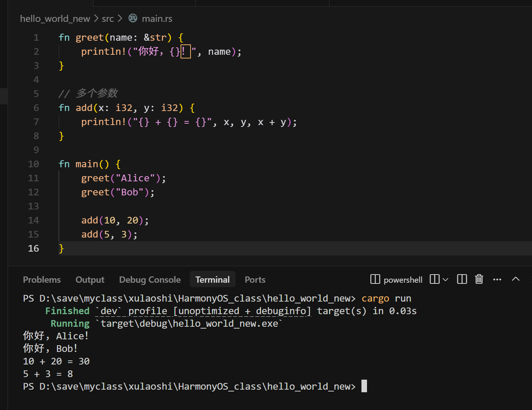The width and height of the screenshot is (532, 410).
Task: Click 'cargo run' command in terminal
Action: [386, 298]
